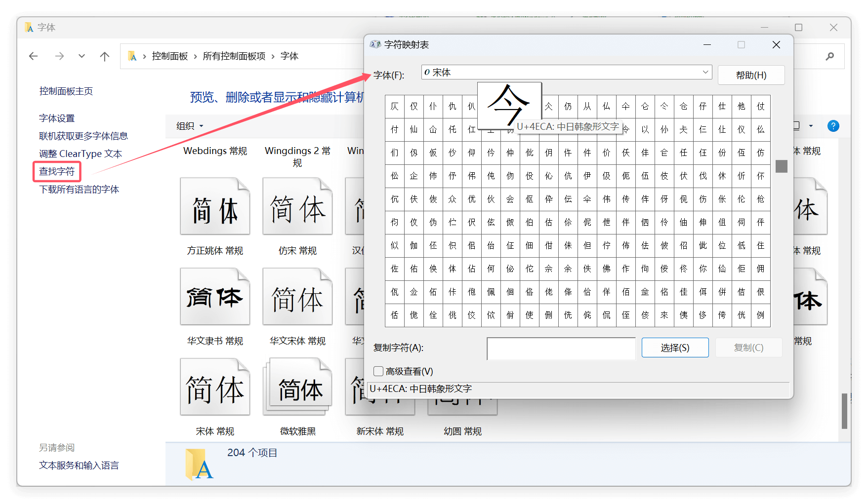Click the search magnifier icon

(829, 56)
